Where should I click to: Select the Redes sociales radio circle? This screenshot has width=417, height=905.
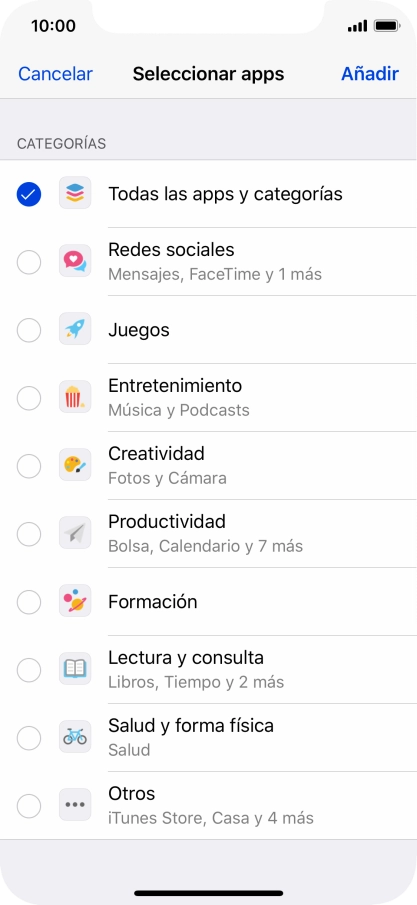pos(29,262)
